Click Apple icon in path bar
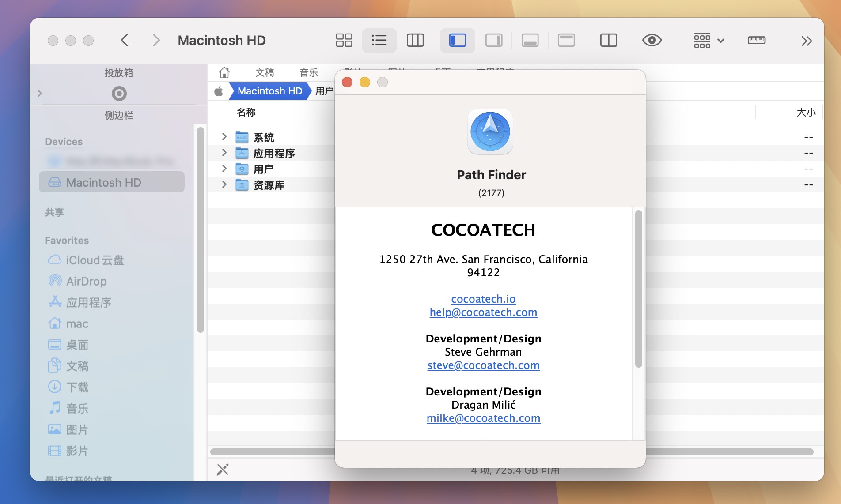This screenshot has width=841, height=504. pos(219,91)
